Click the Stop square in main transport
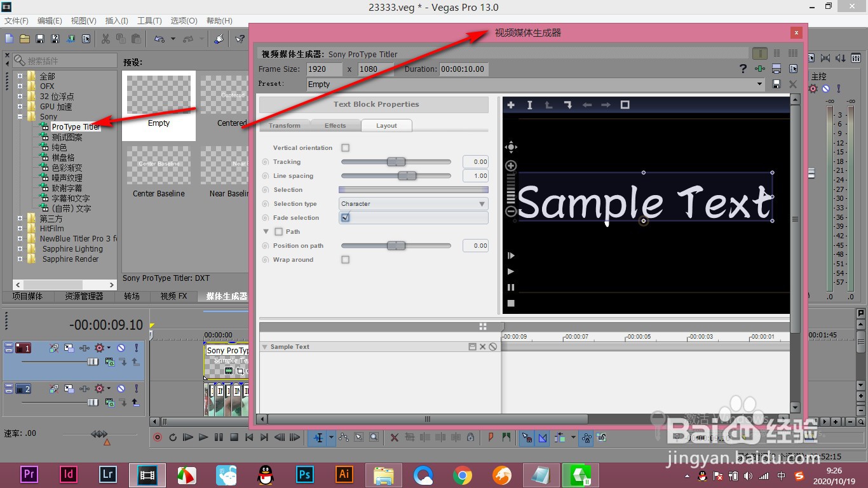868x488 pixels. (x=234, y=437)
